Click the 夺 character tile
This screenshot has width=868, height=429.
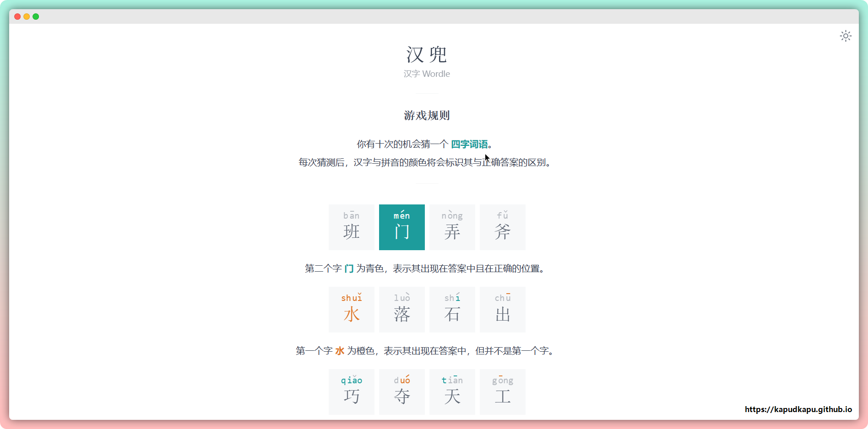401,392
